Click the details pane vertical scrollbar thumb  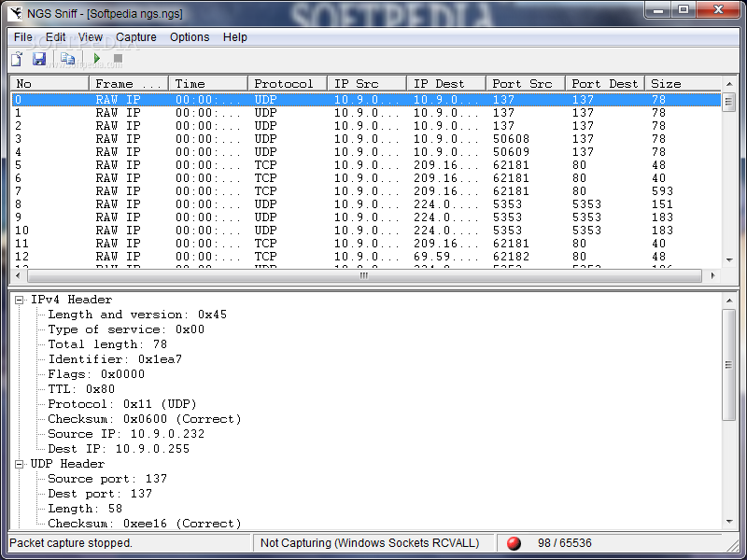pyautogui.click(x=729, y=365)
